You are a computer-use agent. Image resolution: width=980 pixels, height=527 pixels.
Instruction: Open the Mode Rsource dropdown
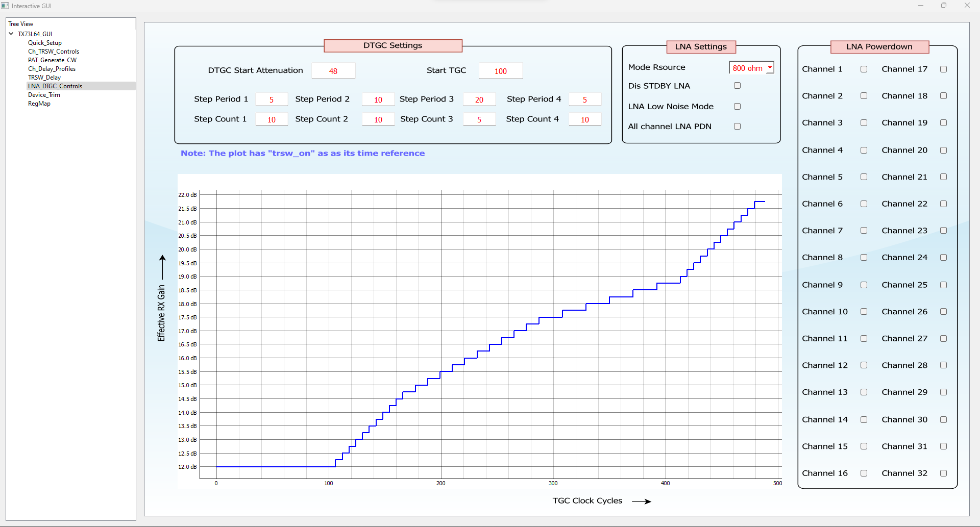click(x=770, y=68)
